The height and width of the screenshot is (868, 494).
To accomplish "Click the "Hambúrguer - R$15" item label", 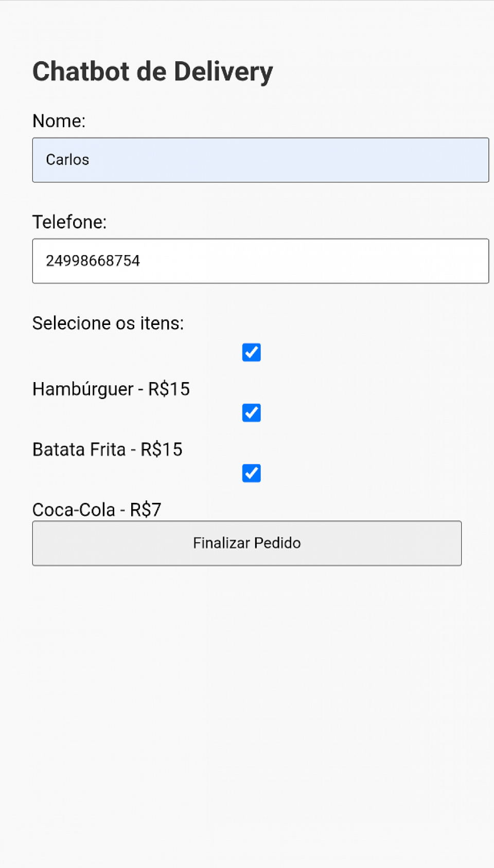I will coord(111,389).
